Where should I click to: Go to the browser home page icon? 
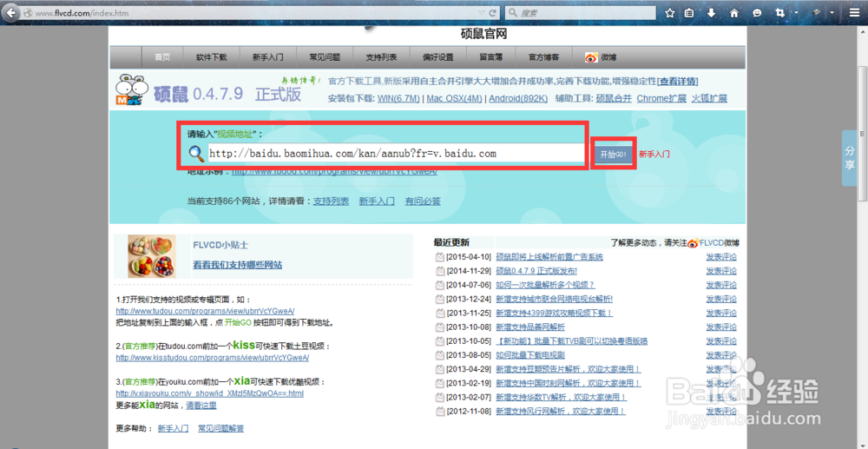coord(734,13)
